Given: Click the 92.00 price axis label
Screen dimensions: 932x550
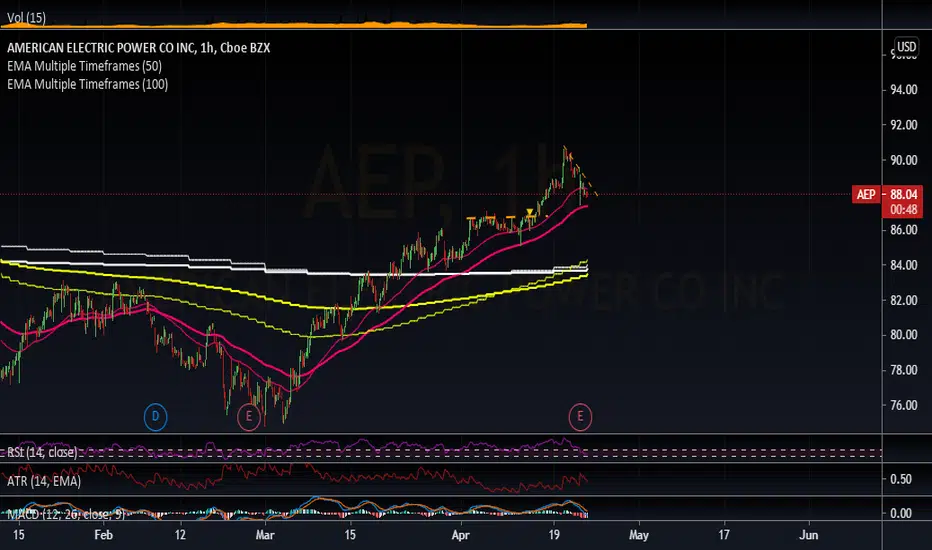Looking at the screenshot, I should (903, 125).
